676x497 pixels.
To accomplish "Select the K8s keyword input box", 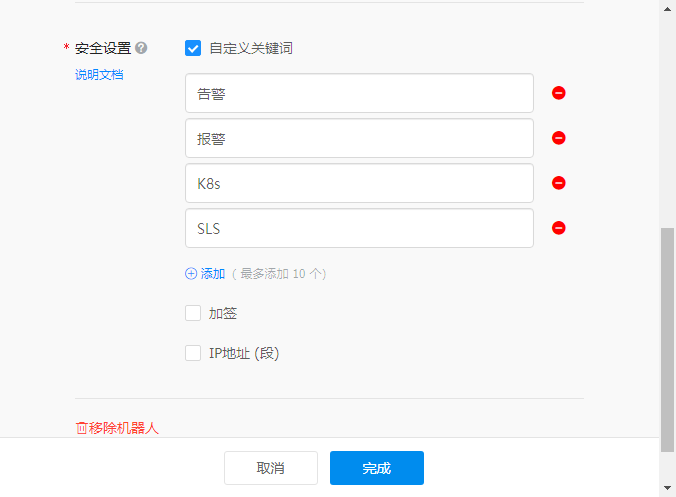I will point(359,183).
